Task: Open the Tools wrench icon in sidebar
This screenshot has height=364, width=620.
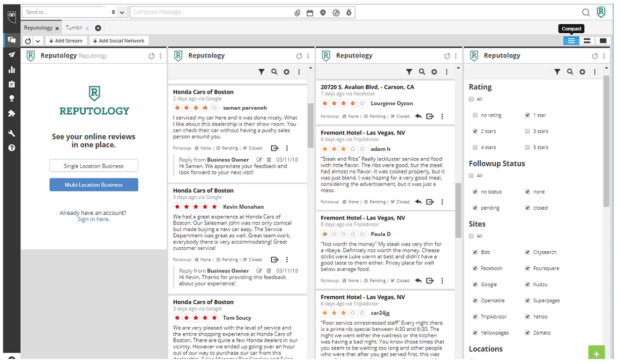Action: pos(11,133)
